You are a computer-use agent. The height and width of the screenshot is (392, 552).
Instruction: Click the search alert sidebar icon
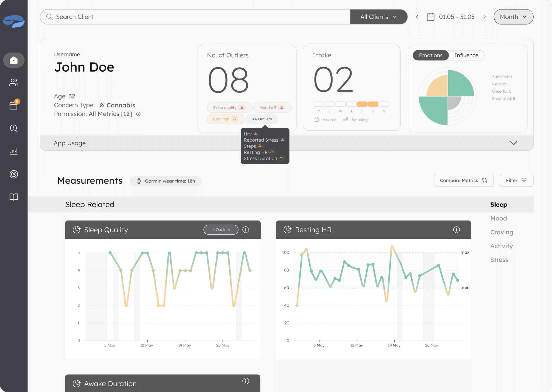click(x=14, y=128)
